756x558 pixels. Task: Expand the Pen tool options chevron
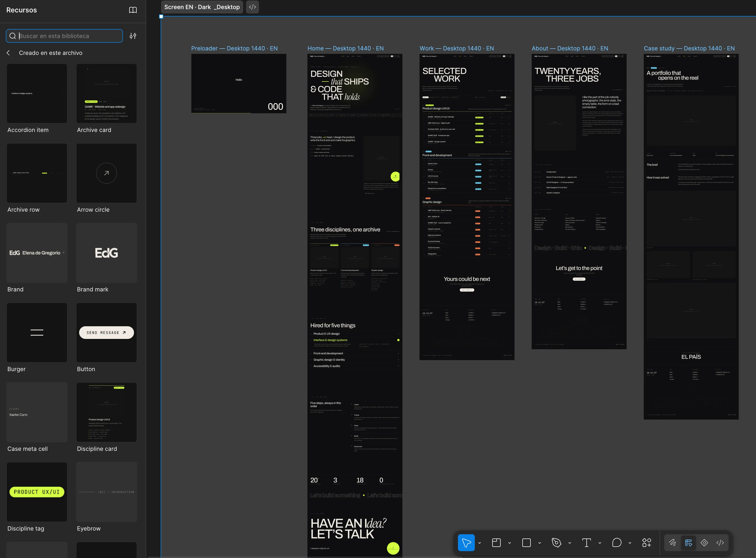(x=570, y=543)
